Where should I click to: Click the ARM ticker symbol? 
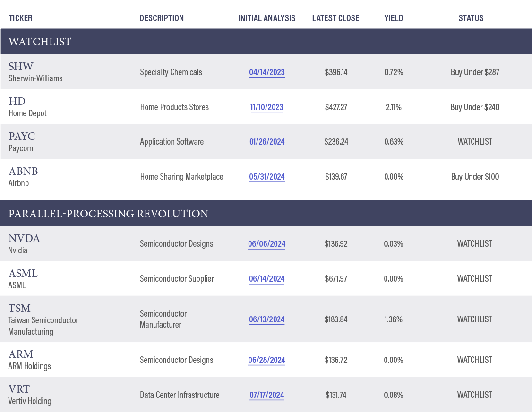tap(21, 354)
